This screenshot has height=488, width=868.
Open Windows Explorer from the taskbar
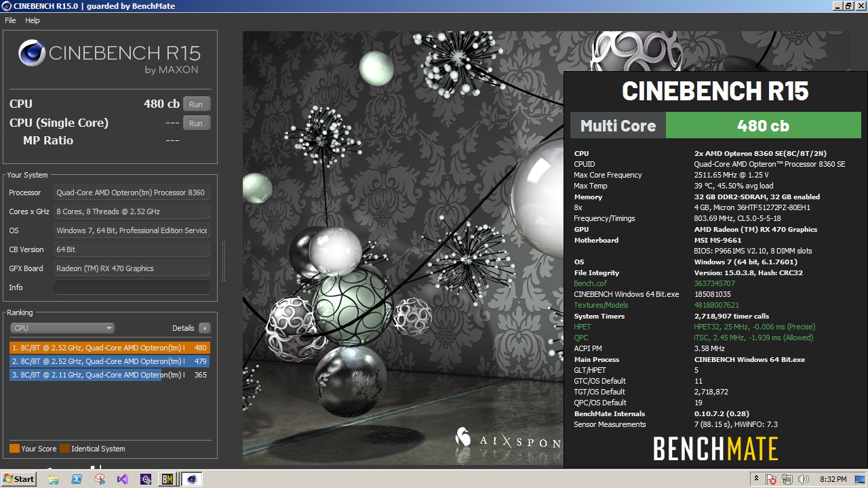pyautogui.click(x=54, y=479)
